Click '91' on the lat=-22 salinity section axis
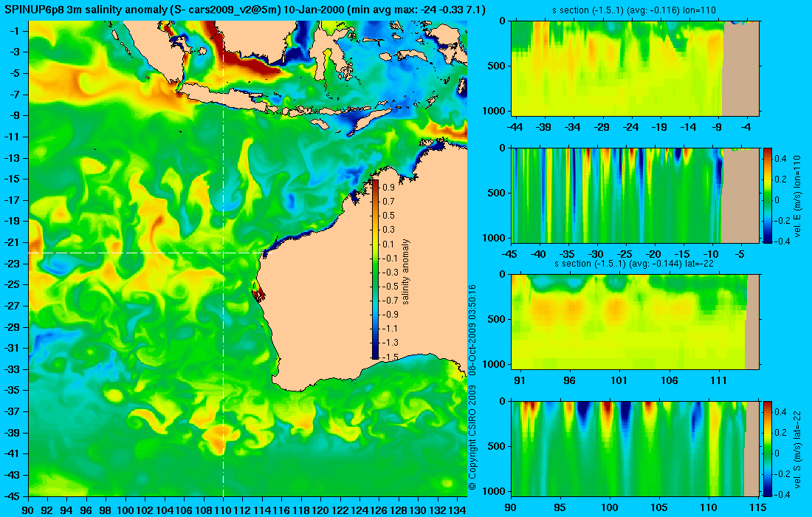Image resolution: width=812 pixels, height=517 pixels. (520, 380)
